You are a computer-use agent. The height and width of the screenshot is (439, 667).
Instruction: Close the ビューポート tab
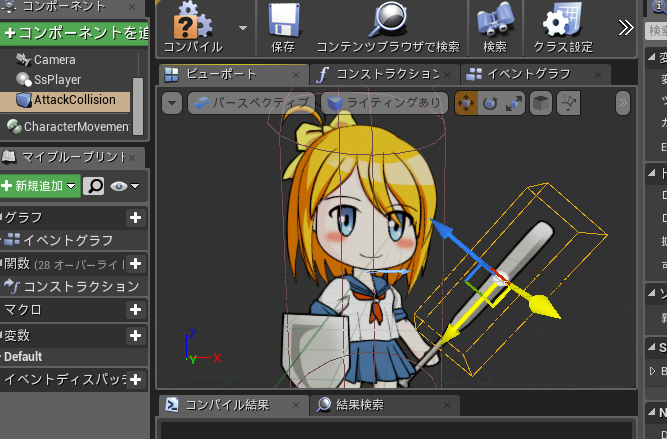(296, 75)
